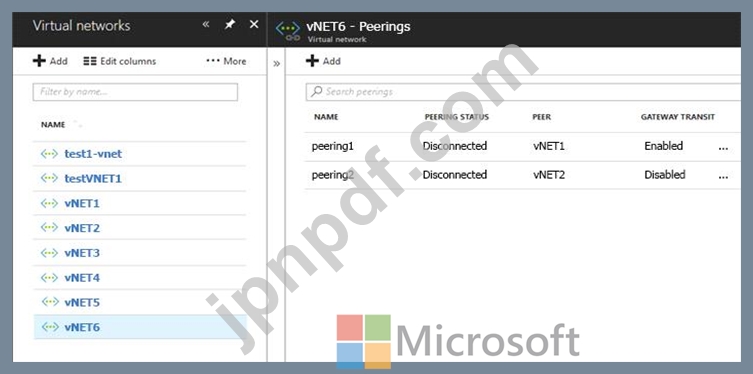
Task: Sort virtual networks by NAME column
Action: click(x=53, y=124)
